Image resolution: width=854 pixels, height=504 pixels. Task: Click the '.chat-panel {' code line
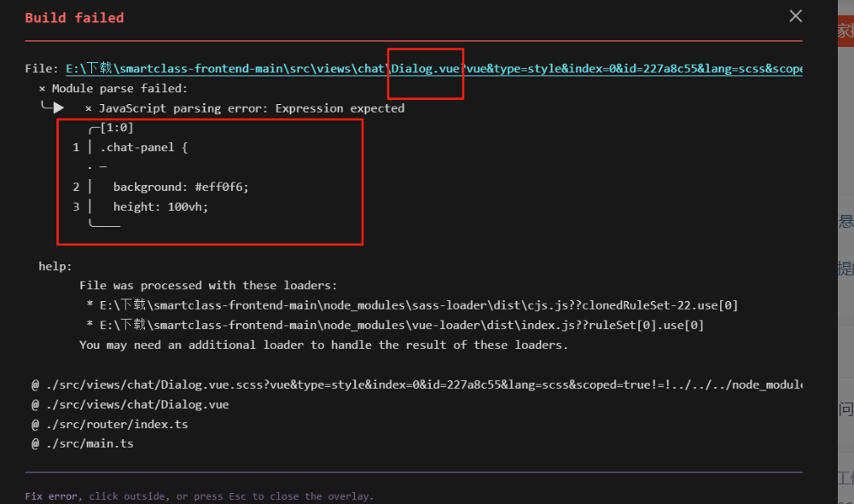(144, 148)
